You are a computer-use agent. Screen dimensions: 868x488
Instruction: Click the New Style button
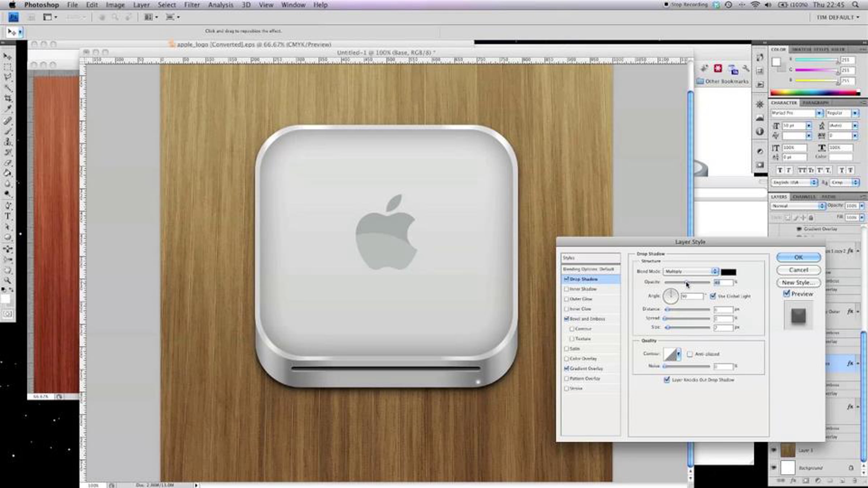click(798, 283)
